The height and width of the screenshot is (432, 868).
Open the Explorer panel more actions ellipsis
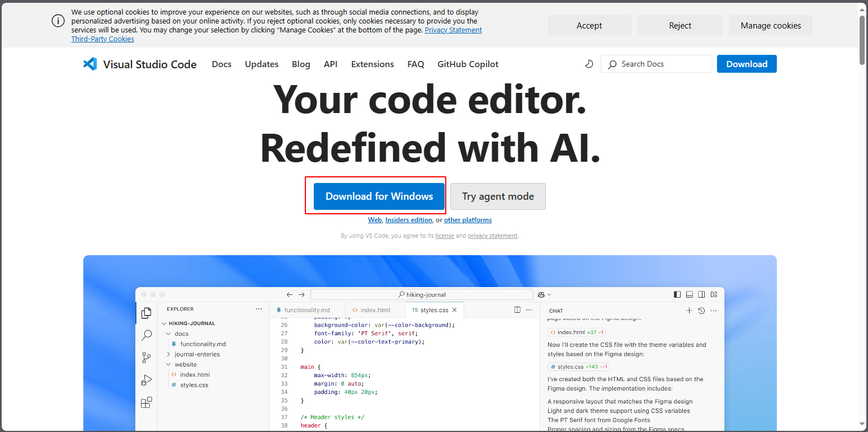[258, 309]
